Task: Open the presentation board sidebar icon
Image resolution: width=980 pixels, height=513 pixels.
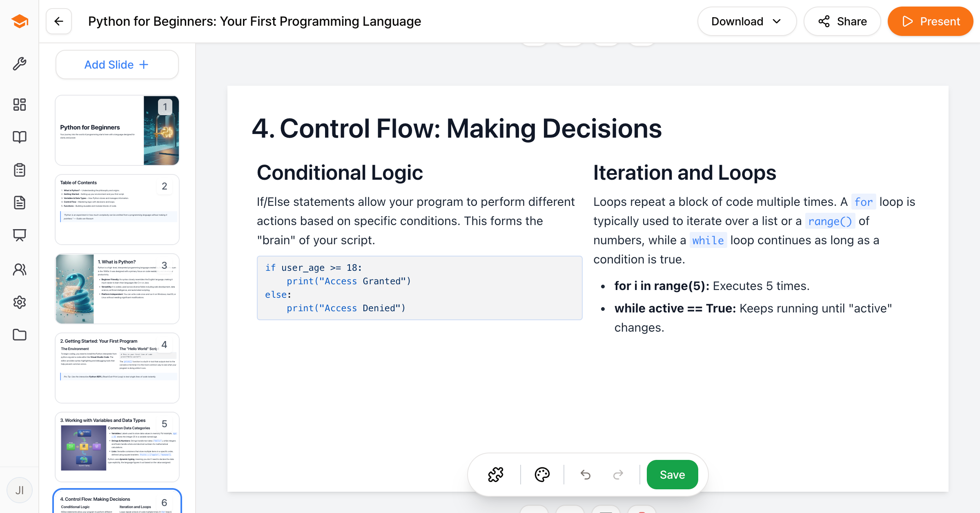Action: (20, 235)
